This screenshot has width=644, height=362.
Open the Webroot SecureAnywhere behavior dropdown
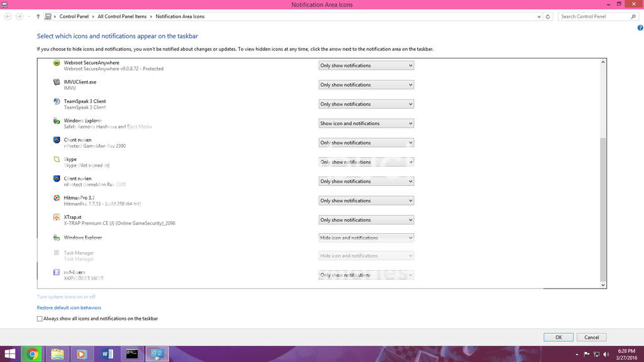[x=365, y=65]
